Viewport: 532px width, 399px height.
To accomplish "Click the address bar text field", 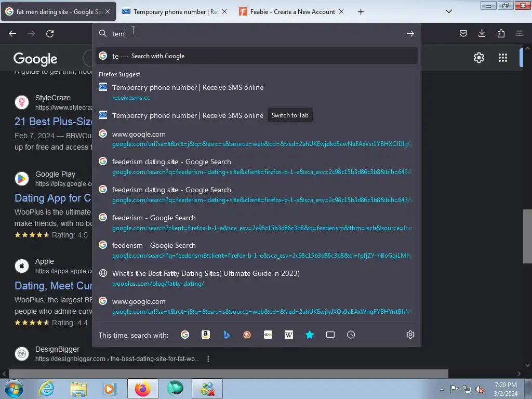I will point(256,34).
